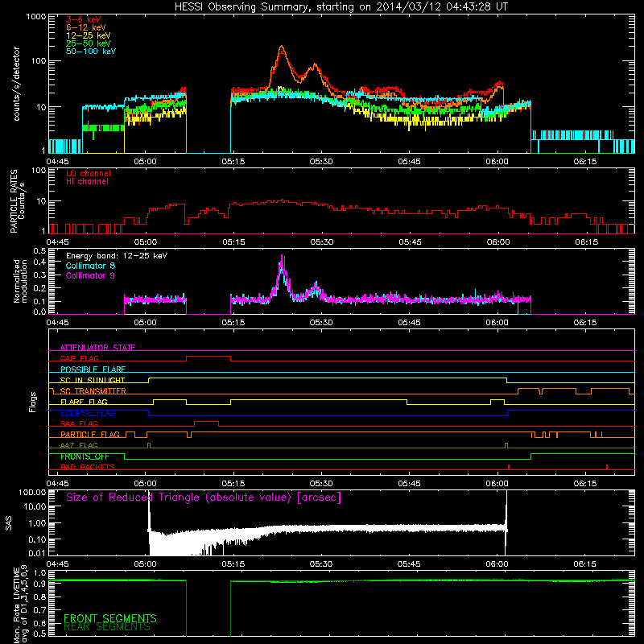The image size is (644, 644).
Task: Click the ECLIPSE FLAG label
Action: [88, 413]
